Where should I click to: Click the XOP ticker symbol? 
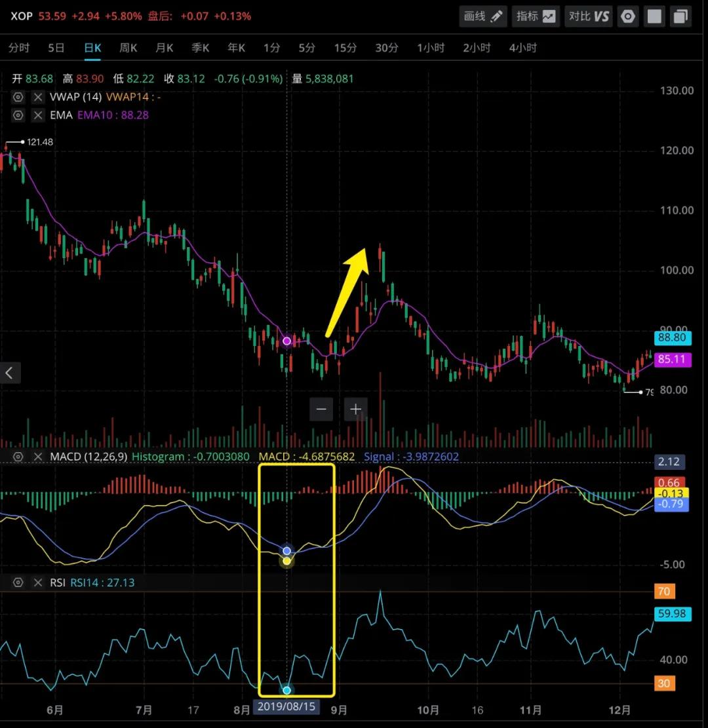pos(21,16)
